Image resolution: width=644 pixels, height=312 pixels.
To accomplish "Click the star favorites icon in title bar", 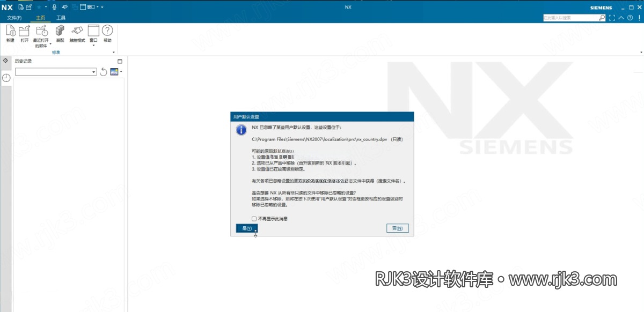I will tap(39, 7).
